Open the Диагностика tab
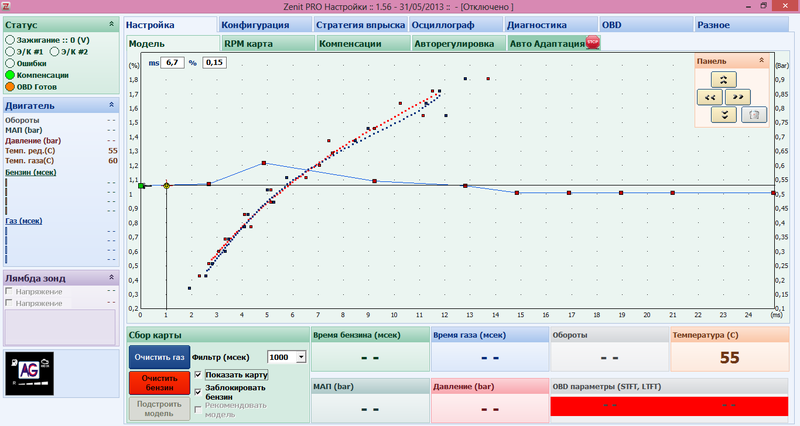 (551, 24)
